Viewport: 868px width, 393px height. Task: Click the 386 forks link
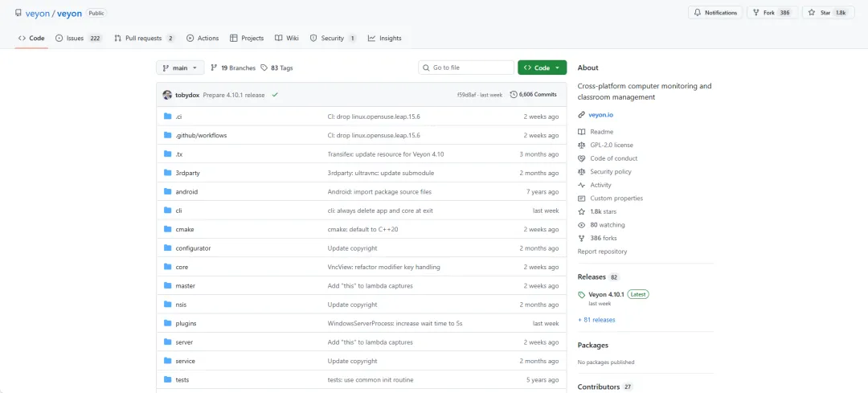click(604, 238)
